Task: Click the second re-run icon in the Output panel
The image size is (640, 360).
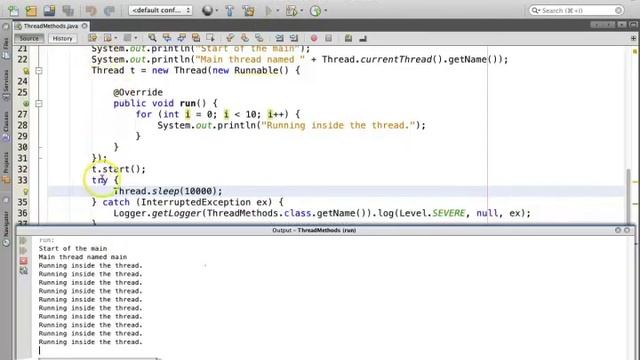Action: [x=23, y=250]
